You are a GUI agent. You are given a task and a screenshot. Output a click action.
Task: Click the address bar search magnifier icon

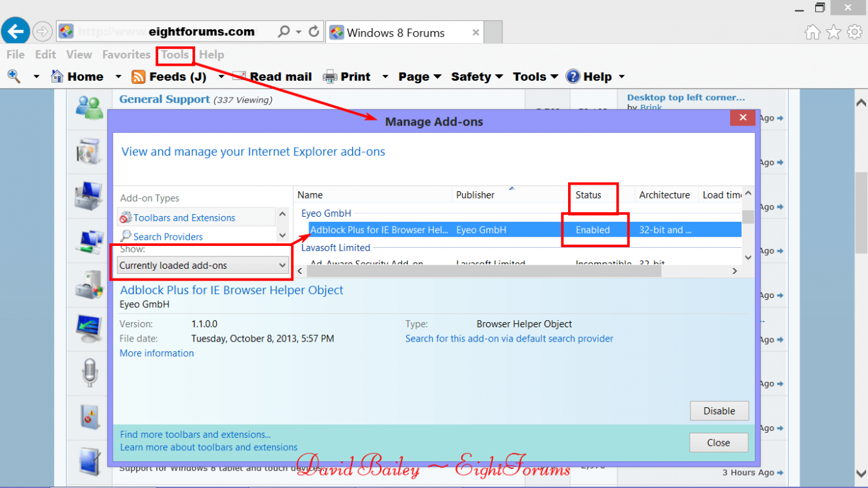click(284, 31)
